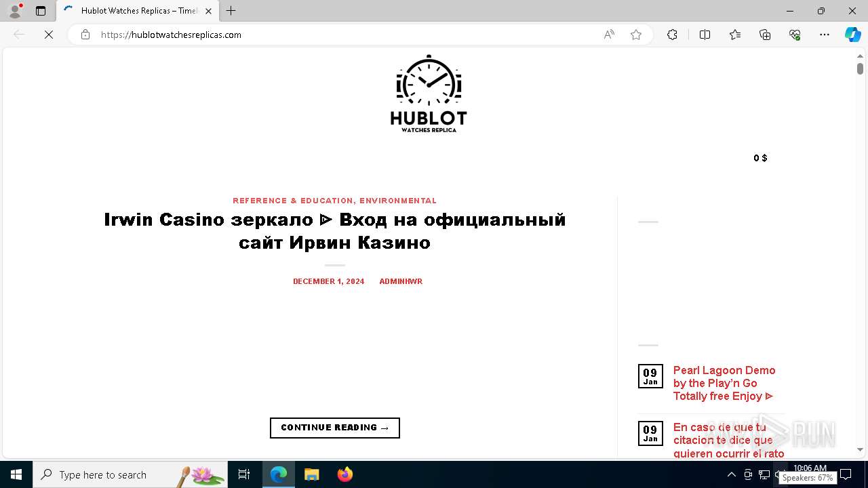Screen dimensions: 868x488
Task: Click the address bar URL
Action: (x=171, y=35)
